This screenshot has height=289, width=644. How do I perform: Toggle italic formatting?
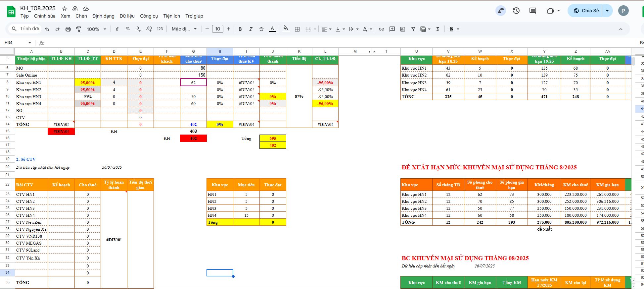(251, 29)
